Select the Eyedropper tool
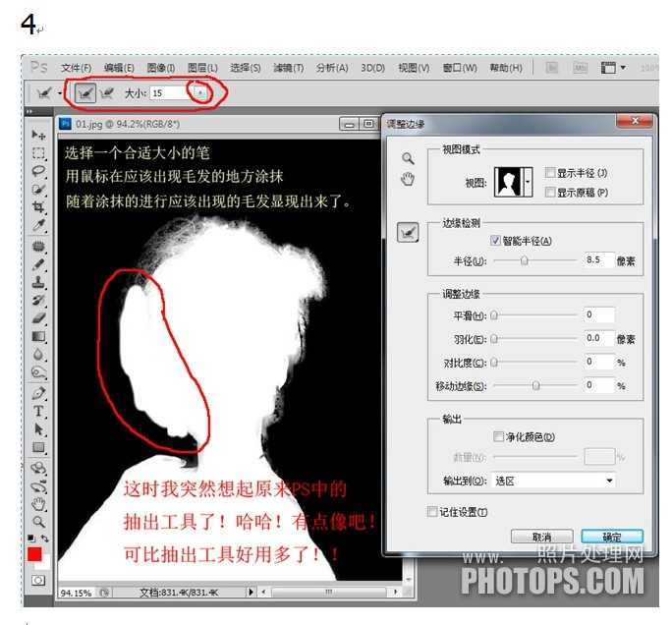 tap(38, 225)
